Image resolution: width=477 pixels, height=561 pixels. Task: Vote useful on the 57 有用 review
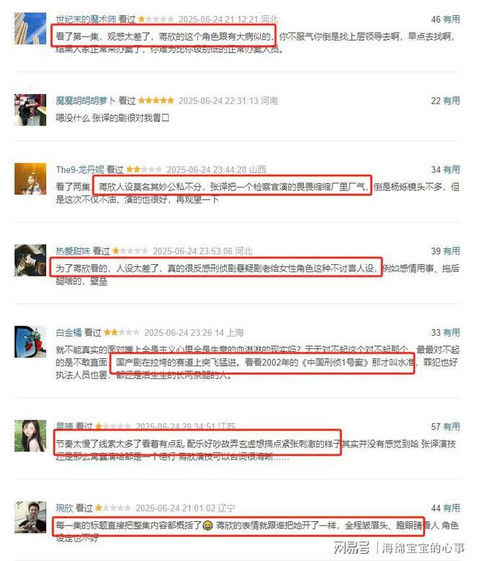451,426
